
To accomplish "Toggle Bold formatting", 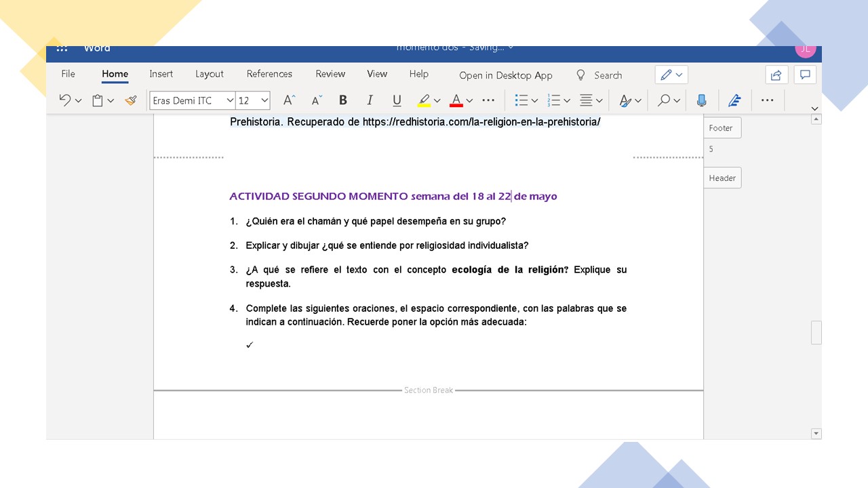I will pyautogui.click(x=343, y=100).
